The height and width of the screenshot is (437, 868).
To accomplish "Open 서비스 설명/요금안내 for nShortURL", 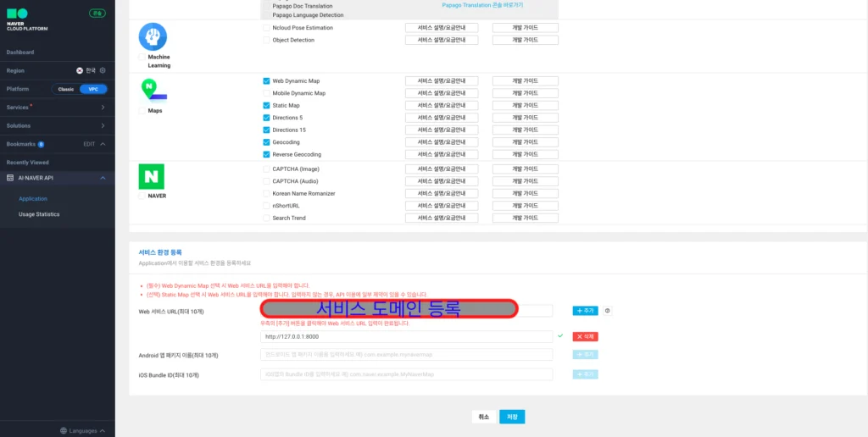I will click(441, 206).
